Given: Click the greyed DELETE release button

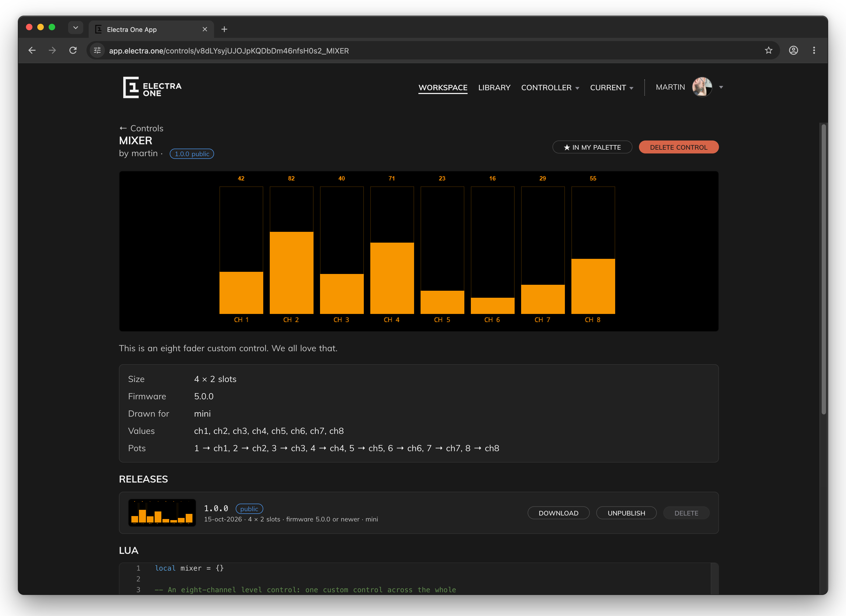Looking at the screenshot, I should tap(686, 513).
